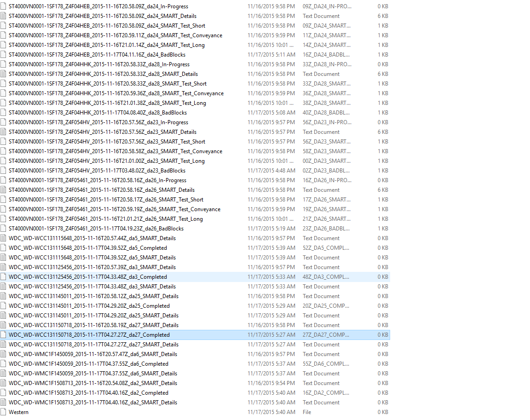Click the file icon for da26_SMART_Test_Short
Image resolution: width=530 pixels, height=420 pixels.
coord(3,199)
